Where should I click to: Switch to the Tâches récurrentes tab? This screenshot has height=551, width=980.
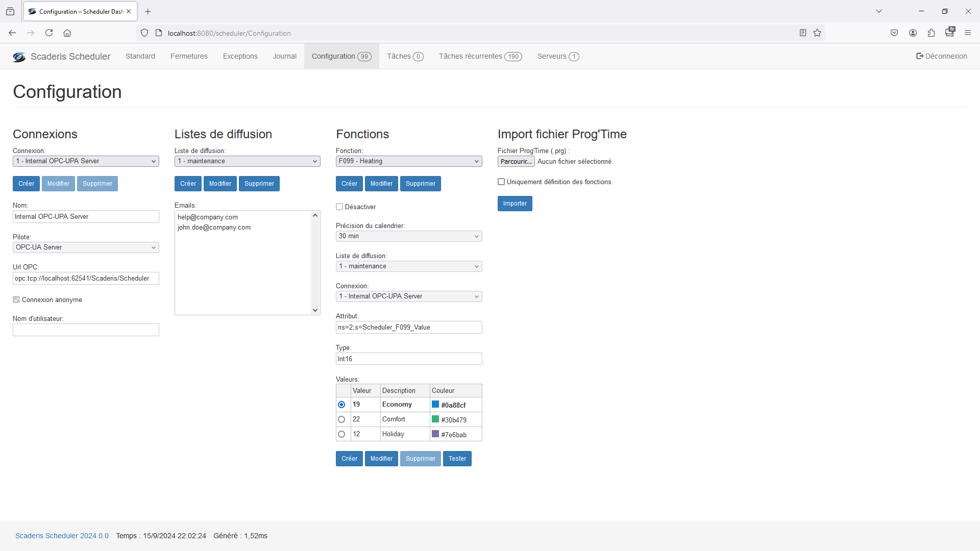(480, 56)
